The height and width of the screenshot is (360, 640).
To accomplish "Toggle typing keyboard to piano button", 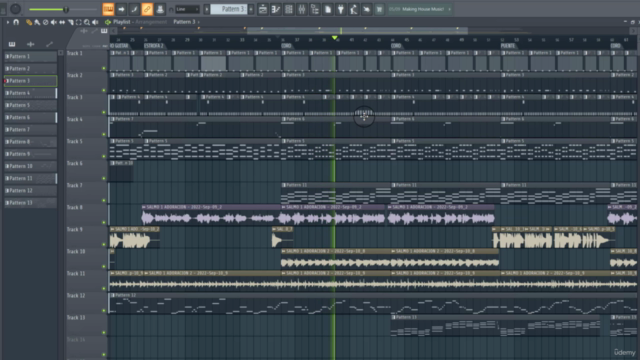I will click(108, 9).
